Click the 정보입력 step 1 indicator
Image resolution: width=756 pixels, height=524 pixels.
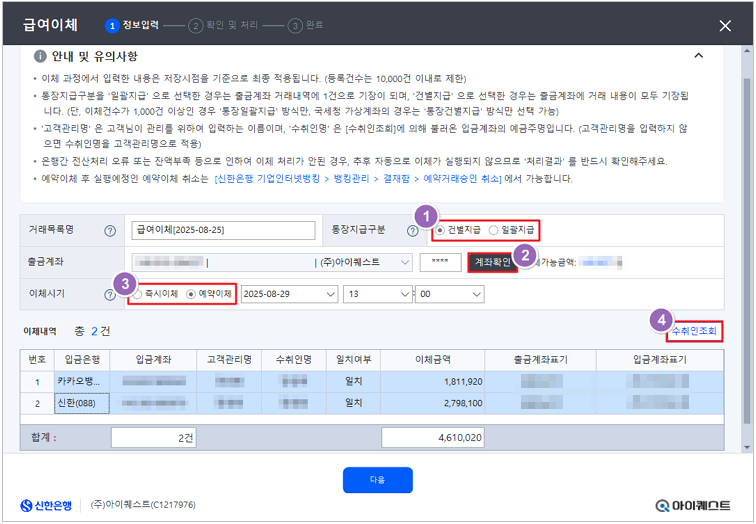[132, 26]
